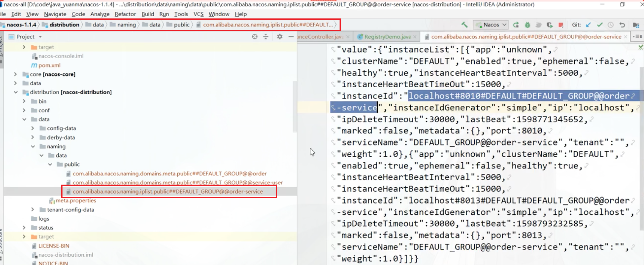Stop the running process with red square

click(x=561, y=25)
